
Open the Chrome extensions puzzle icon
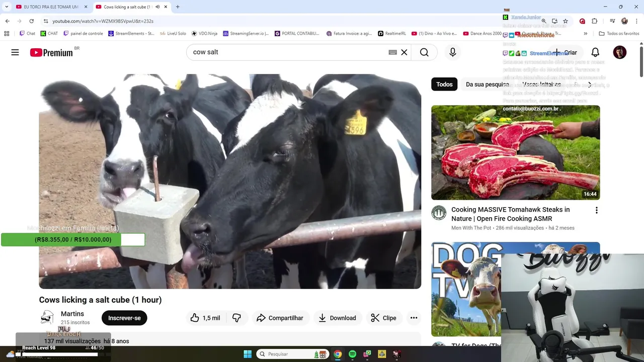click(594, 21)
